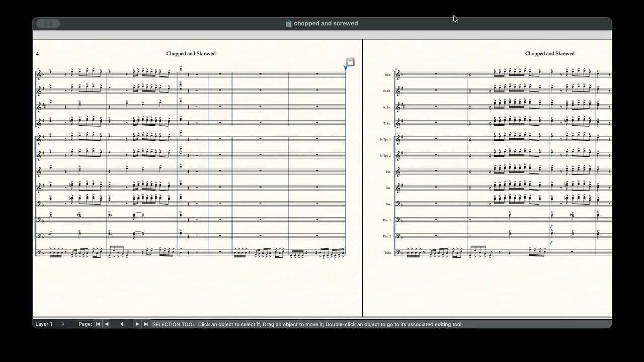The width and height of the screenshot is (644, 362).
Task: Go to the first page of the score
Action: coord(98,324)
